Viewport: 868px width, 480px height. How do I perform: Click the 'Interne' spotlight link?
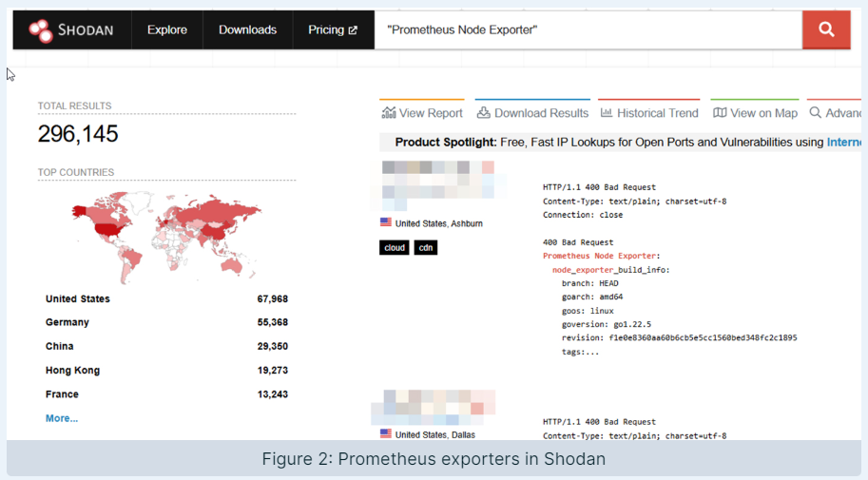point(844,143)
